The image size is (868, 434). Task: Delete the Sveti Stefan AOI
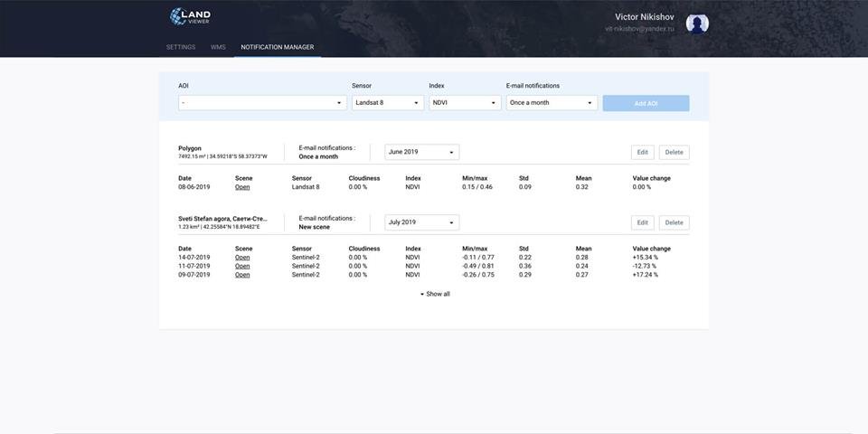[674, 222]
